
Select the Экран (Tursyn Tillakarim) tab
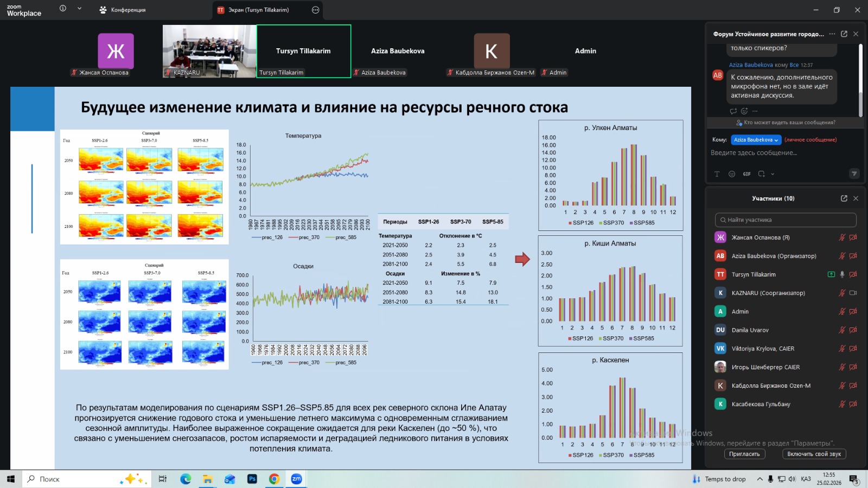[x=258, y=10]
